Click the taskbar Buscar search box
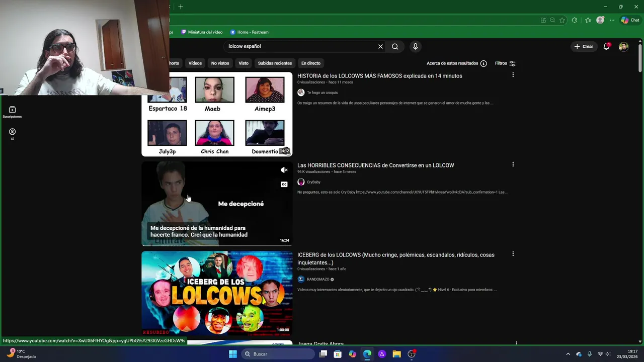 (x=277, y=354)
